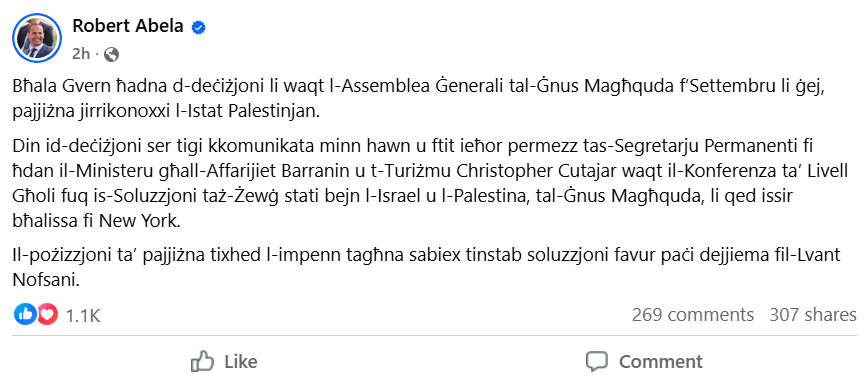Click the Like button label
Screen dimensions: 867x379
pyautogui.click(x=241, y=362)
